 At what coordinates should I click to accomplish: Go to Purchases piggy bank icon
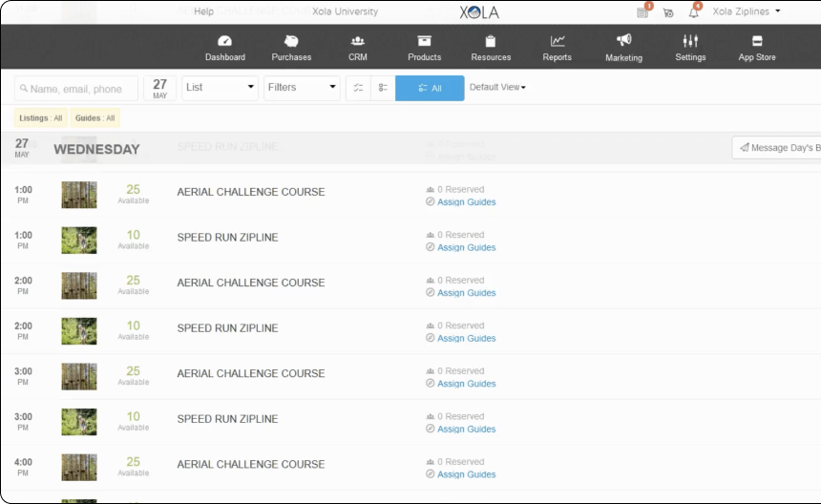[291, 41]
